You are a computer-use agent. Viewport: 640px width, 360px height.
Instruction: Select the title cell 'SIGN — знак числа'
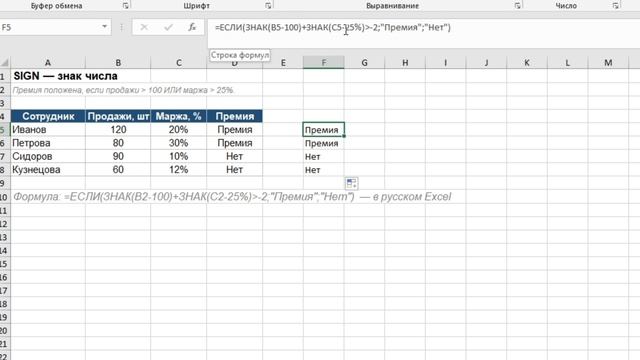coord(65,76)
